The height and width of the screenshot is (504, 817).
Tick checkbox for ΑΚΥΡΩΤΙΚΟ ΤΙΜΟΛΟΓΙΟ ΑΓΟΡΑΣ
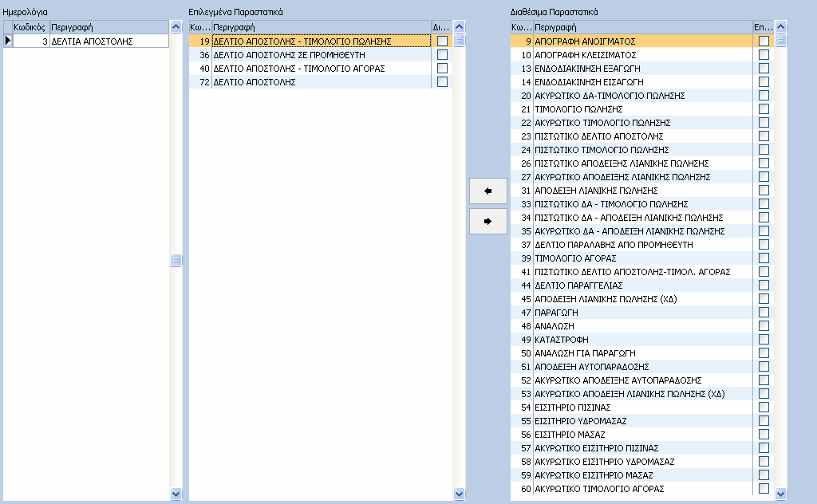click(764, 488)
